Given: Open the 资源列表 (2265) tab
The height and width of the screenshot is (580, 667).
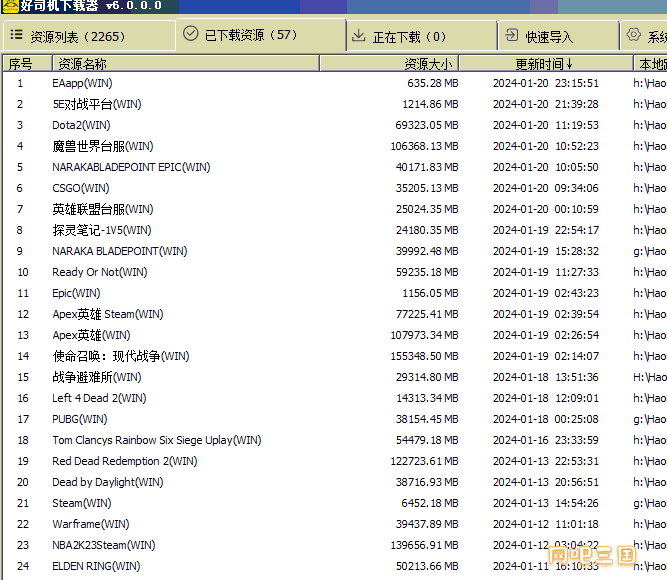Looking at the screenshot, I should coord(89,36).
